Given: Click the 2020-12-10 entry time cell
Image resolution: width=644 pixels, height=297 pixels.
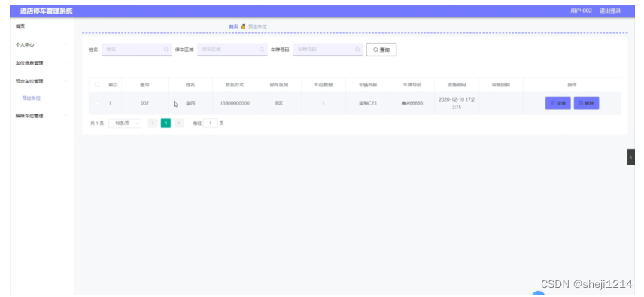Looking at the screenshot, I should pos(457,103).
